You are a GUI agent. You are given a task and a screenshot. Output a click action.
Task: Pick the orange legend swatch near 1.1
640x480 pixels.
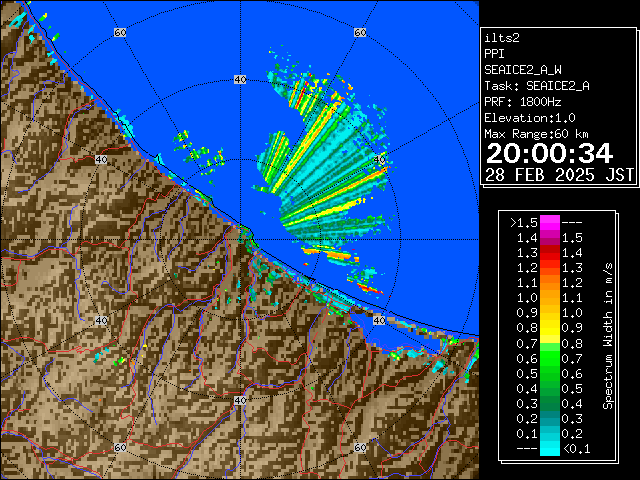click(x=550, y=283)
